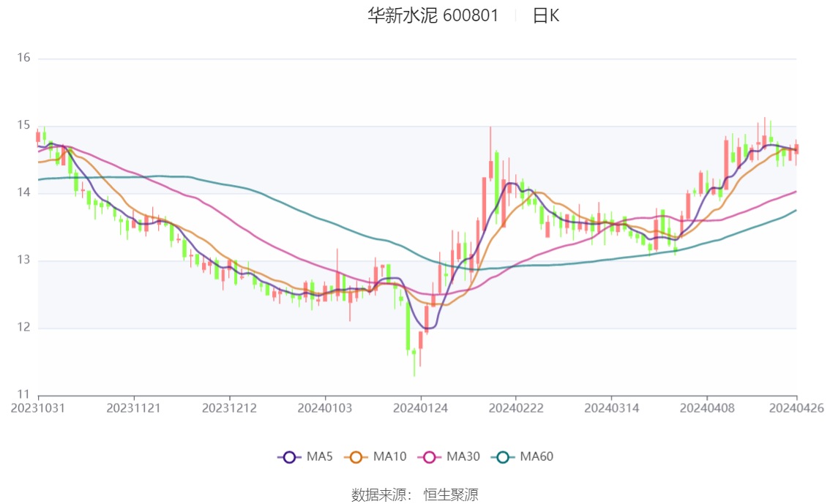Image resolution: width=830 pixels, height=504 pixels.
Task: Click the x-axis date label 20231031
Action: click(38, 408)
